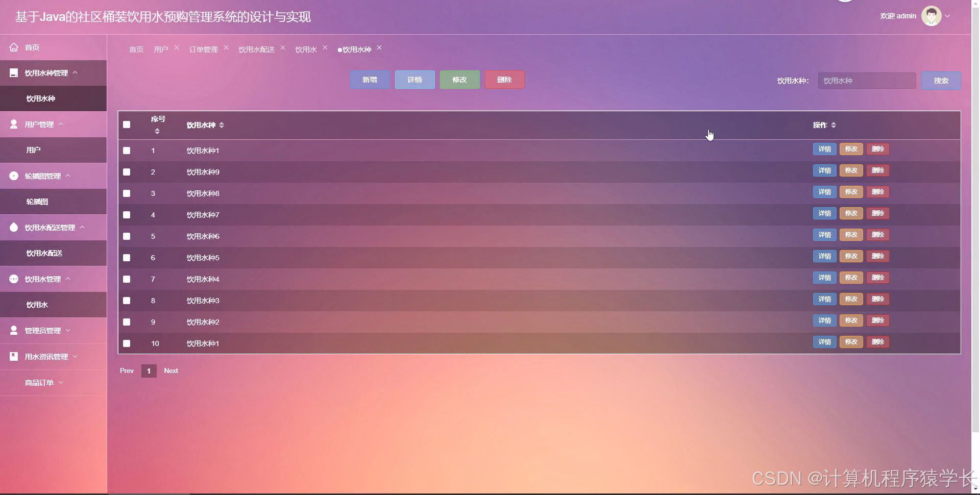Check the row 5 饮用水种6 checkbox
Image resolution: width=980 pixels, height=495 pixels.
127,236
